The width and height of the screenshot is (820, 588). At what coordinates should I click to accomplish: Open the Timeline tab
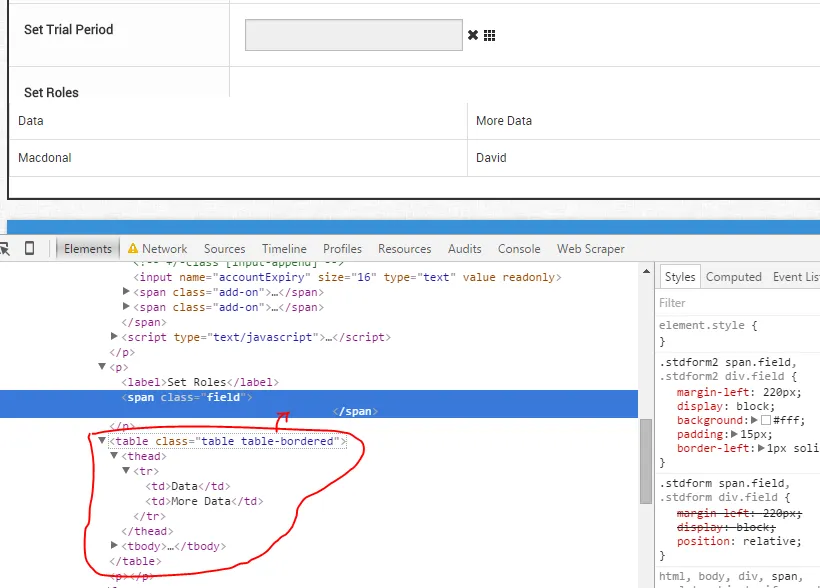(284, 249)
